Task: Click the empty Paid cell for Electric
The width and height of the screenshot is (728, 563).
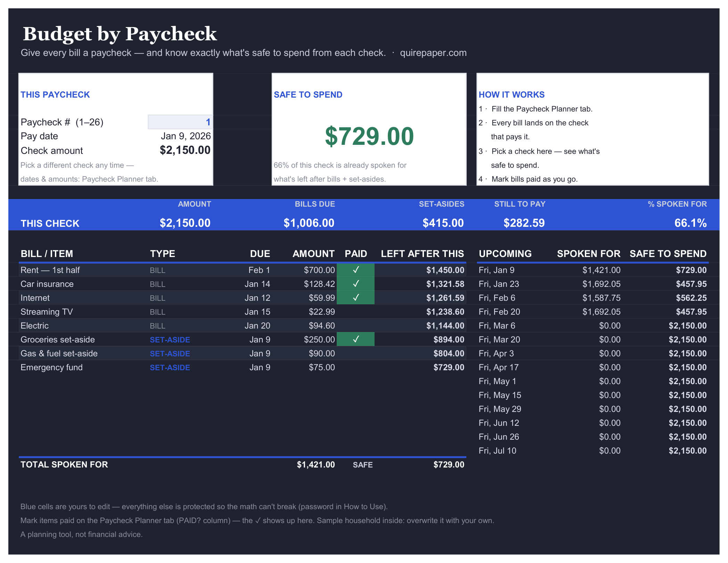Action: pos(355,325)
